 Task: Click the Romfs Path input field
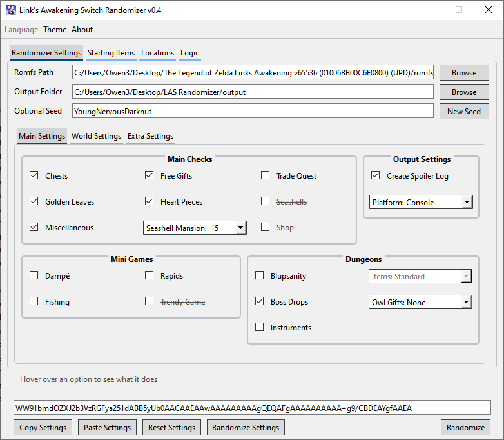tap(253, 73)
